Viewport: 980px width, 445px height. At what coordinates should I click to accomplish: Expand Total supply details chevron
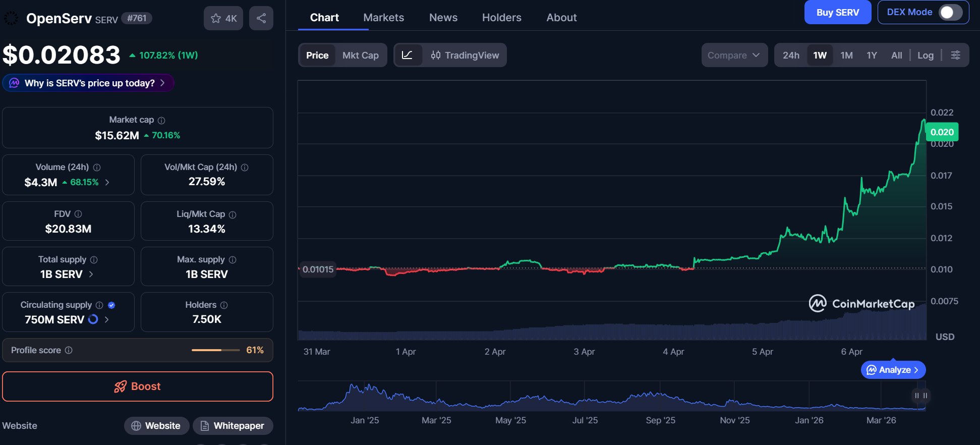tap(91, 274)
